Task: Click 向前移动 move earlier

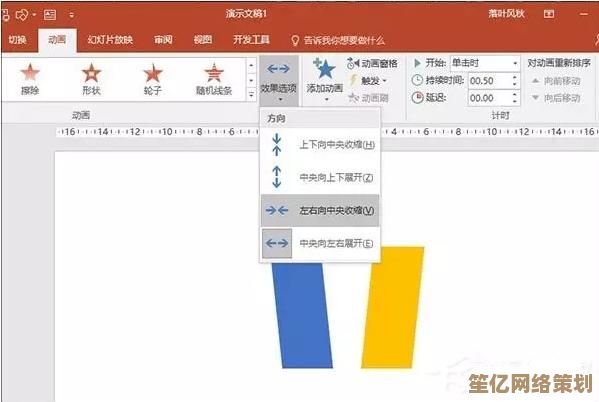Action: [x=556, y=81]
